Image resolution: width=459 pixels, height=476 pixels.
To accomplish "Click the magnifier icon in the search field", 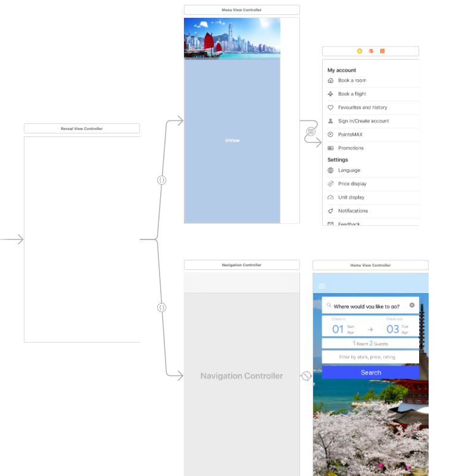I will click(x=329, y=305).
